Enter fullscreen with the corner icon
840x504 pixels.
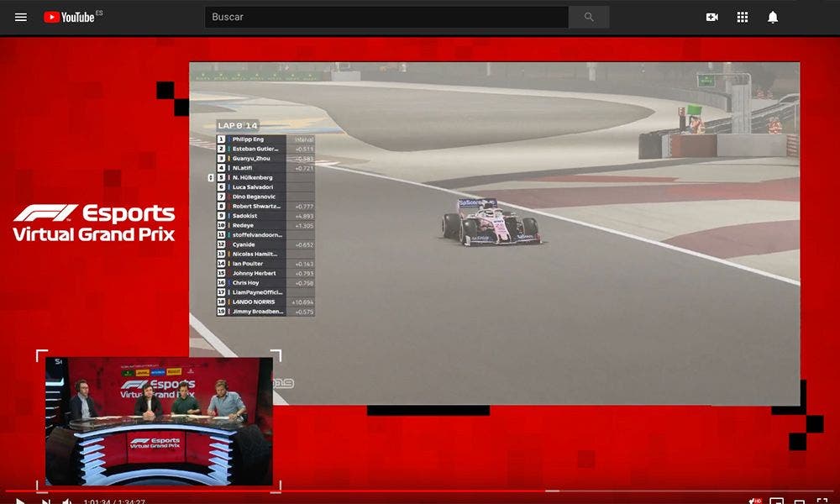point(822,501)
